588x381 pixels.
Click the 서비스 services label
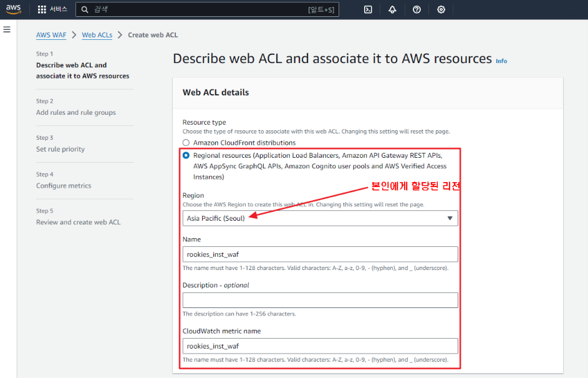coord(59,9)
